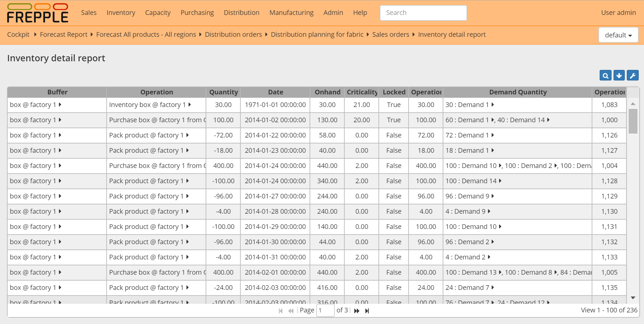
Task: Click triangle next to '30 : Demand 1'
Action: point(493,105)
